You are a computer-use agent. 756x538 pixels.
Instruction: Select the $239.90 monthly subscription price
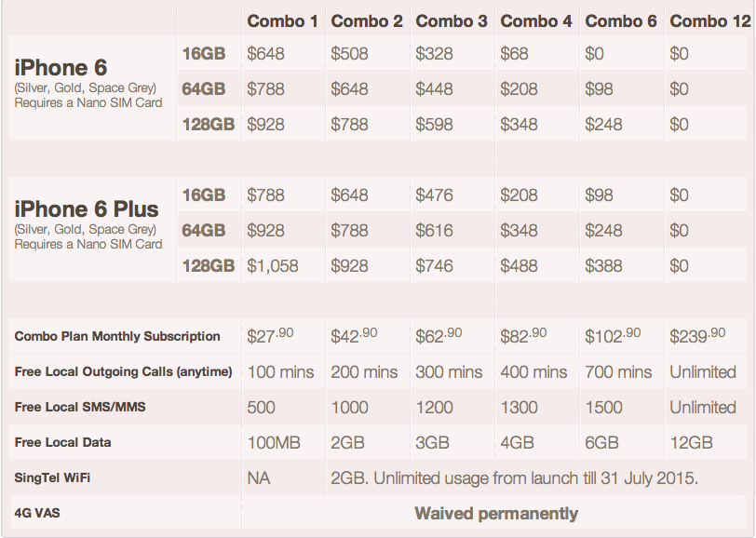click(x=697, y=336)
